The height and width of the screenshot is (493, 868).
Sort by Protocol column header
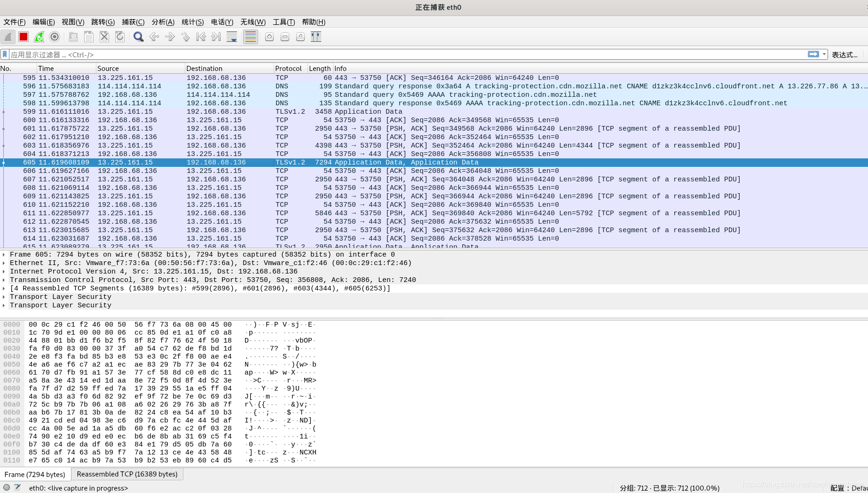tap(291, 69)
